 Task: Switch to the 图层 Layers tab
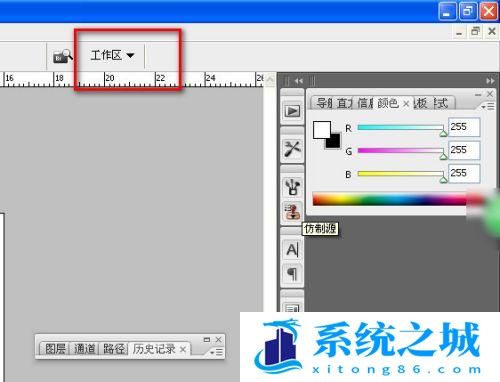55,349
